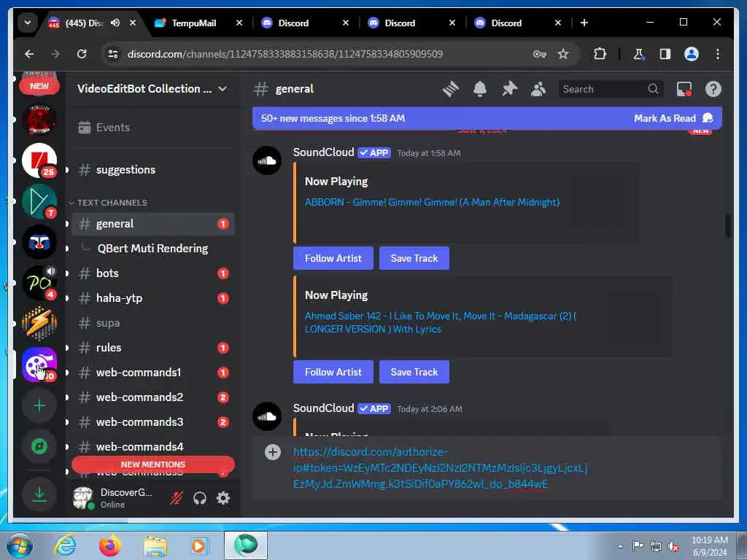Viewport: 747px width, 560px height.
Task: Follow Artist under Ahmed Saber track
Action: coord(333,372)
